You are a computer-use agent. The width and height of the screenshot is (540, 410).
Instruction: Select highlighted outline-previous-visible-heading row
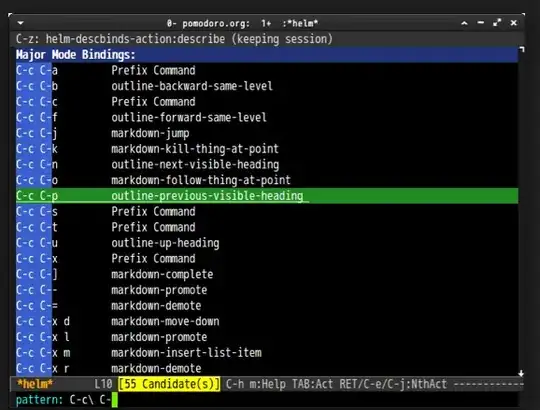[267, 196]
